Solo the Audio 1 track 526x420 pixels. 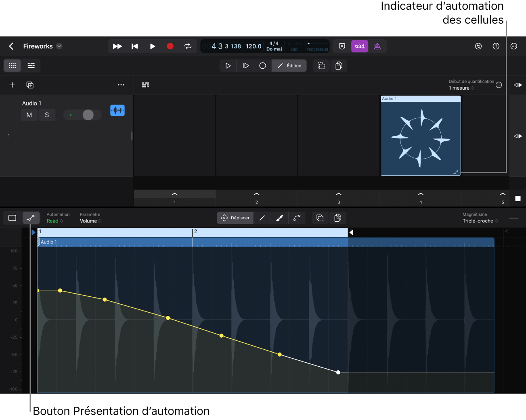coord(47,115)
